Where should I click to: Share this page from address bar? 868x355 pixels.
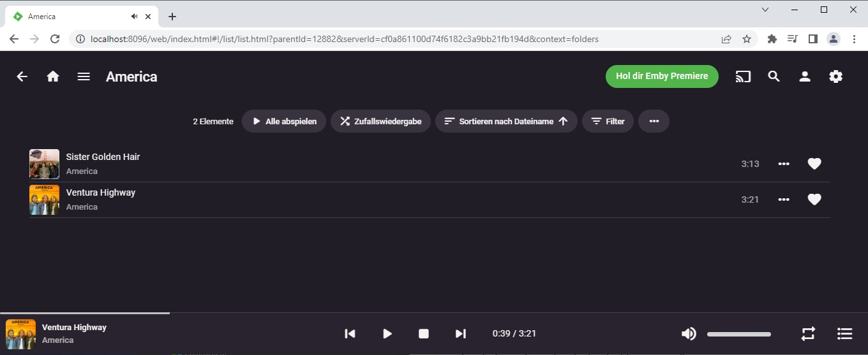[x=726, y=39]
